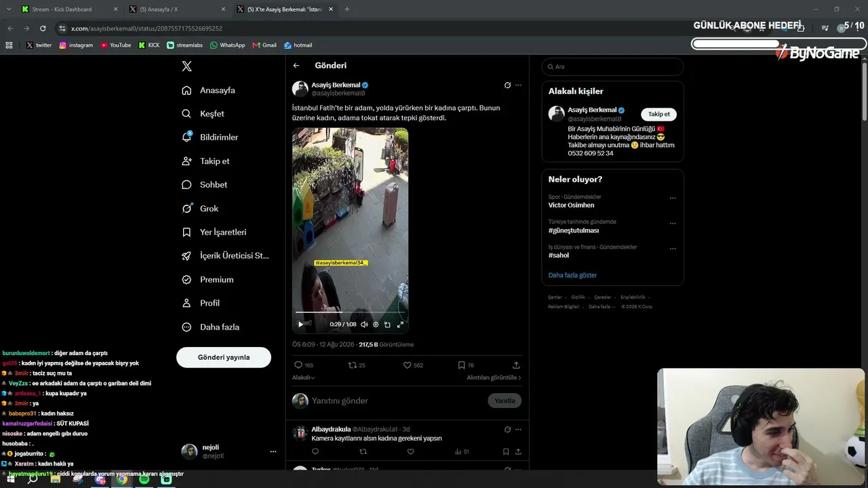Open more options for #güneştutulması trend
Screen dimensions: 868x488
click(673, 224)
